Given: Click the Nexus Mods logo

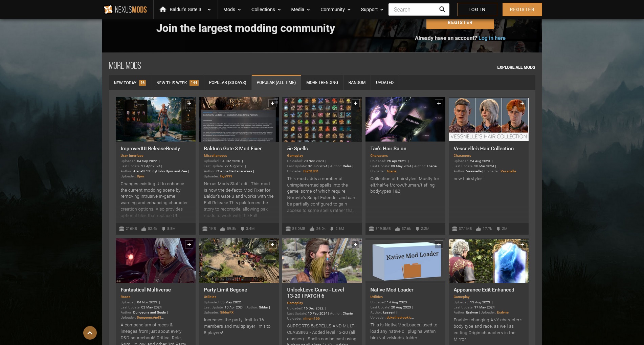Looking at the screenshot, I should (125, 9).
